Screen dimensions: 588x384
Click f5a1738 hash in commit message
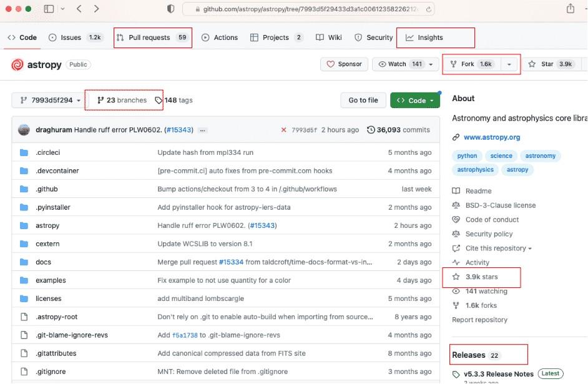185,335
